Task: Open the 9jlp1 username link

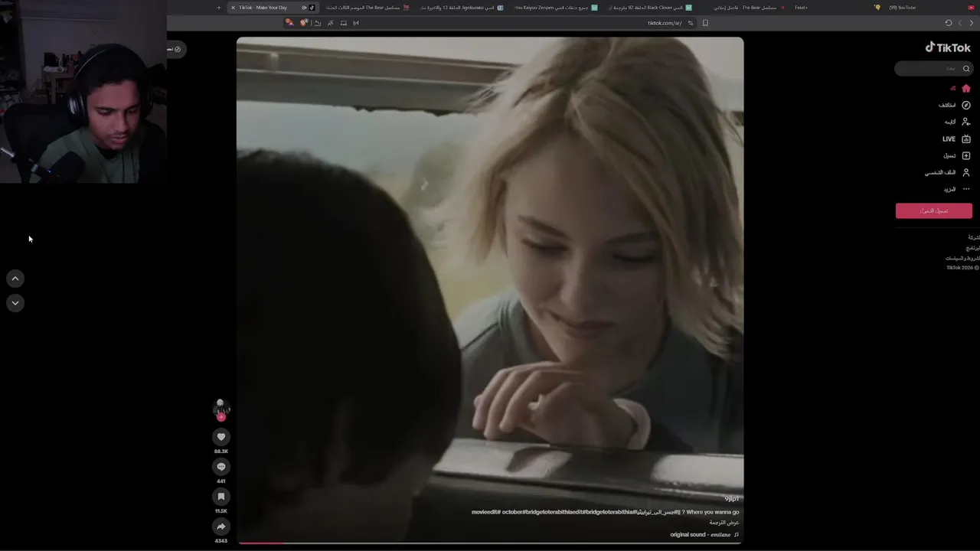Action: click(x=732, y=499)
